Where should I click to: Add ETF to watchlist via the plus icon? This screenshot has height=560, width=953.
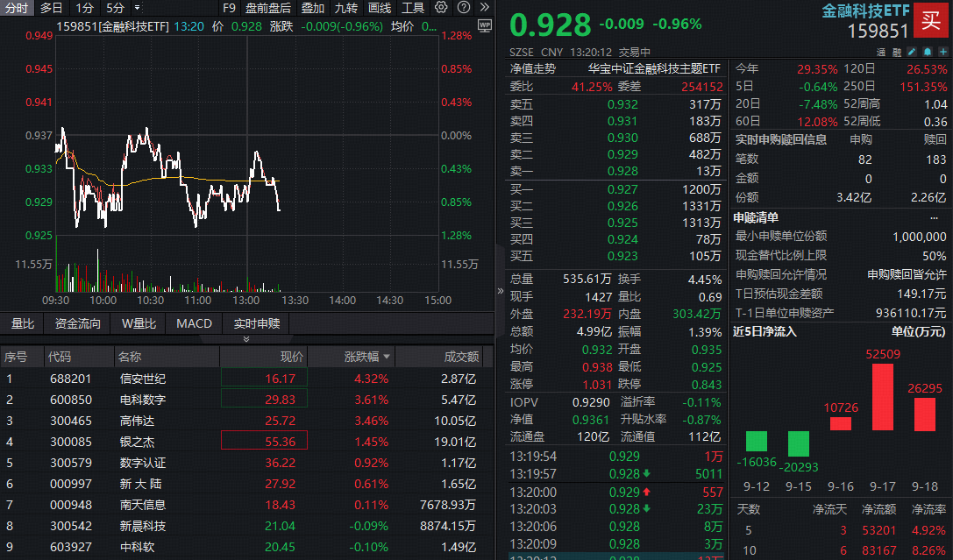[x=942, y=52]
